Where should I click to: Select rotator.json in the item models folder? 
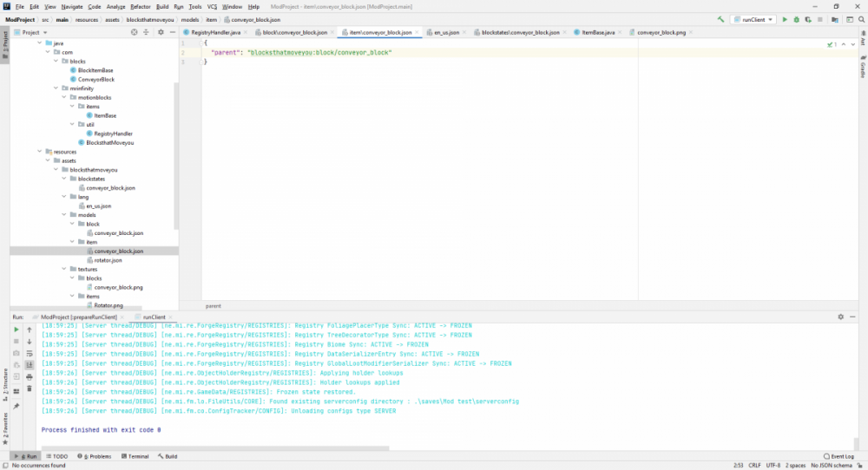point(108,260)
